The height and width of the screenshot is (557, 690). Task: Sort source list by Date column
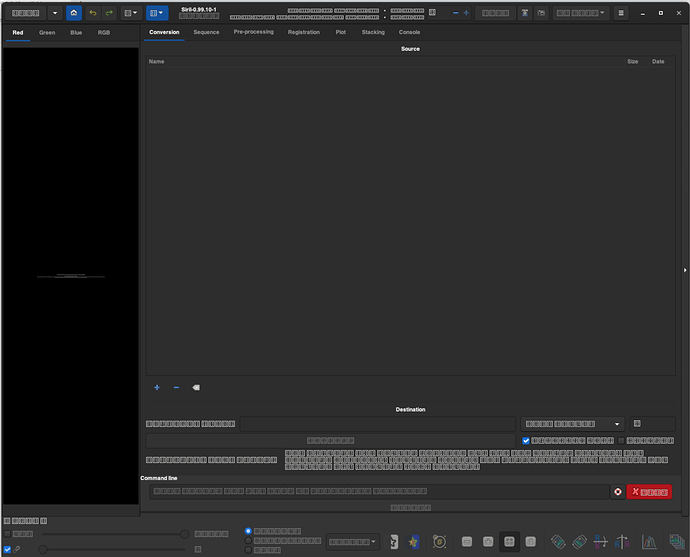click(658, 62)
